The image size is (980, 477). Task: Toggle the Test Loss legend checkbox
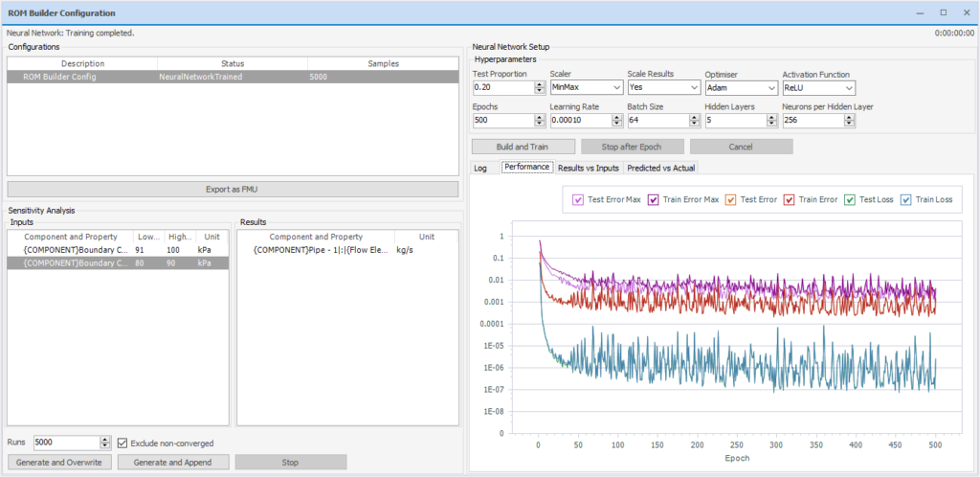click(x=850, y=200)
